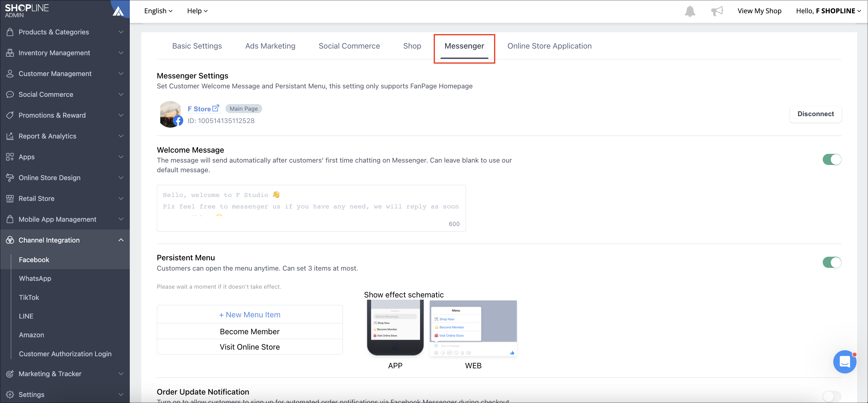Viewport: 868px width, 403px height.
Task: Click the Report & Analytics chart icon
Action: pyautogui.click(x=10, y=136)
